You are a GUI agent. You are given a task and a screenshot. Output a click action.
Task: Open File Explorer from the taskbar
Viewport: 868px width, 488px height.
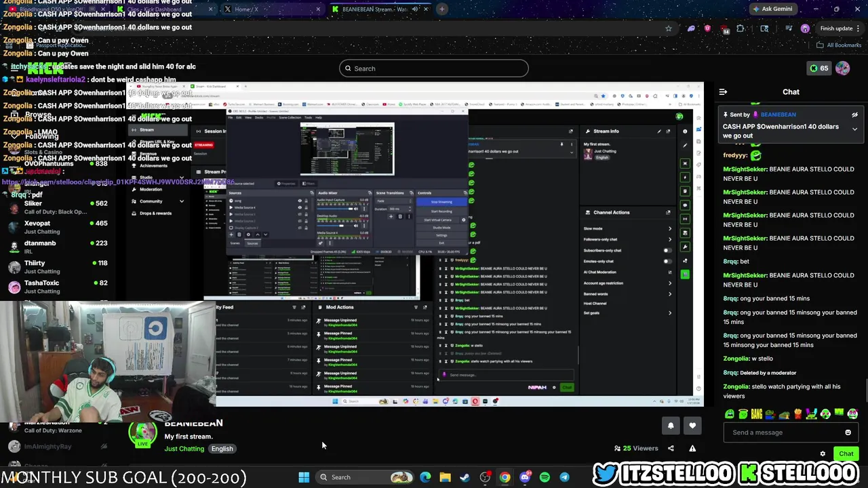[445, 477]
